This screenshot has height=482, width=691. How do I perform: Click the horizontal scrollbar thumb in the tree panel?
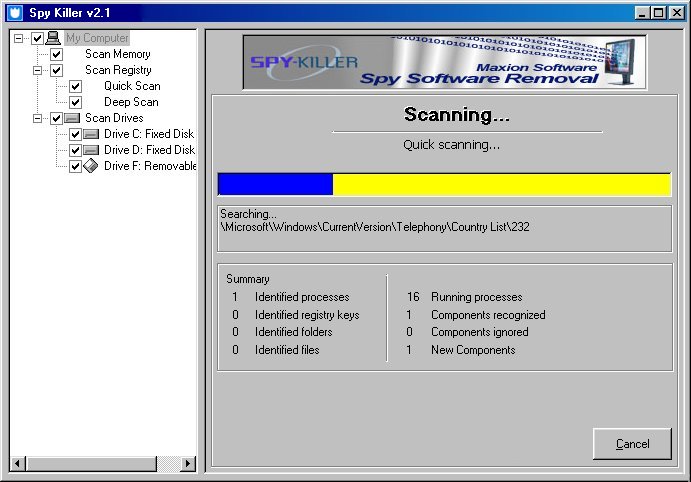tap(91, 463)
